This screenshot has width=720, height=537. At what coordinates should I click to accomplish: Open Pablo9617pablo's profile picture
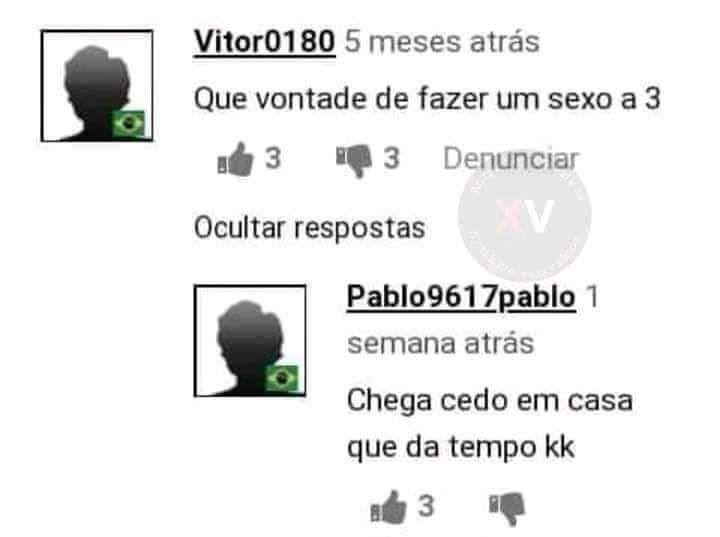[x=250, y=341]
